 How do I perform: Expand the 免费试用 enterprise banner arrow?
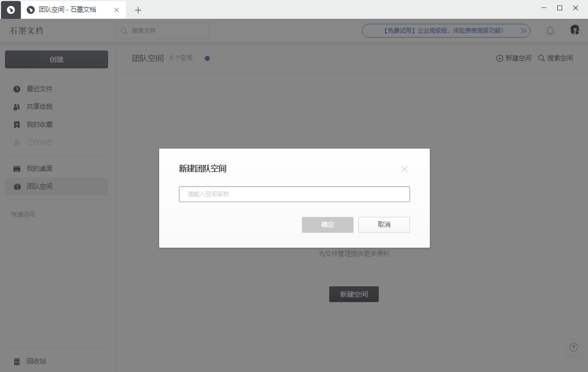[x=523, y=30]
